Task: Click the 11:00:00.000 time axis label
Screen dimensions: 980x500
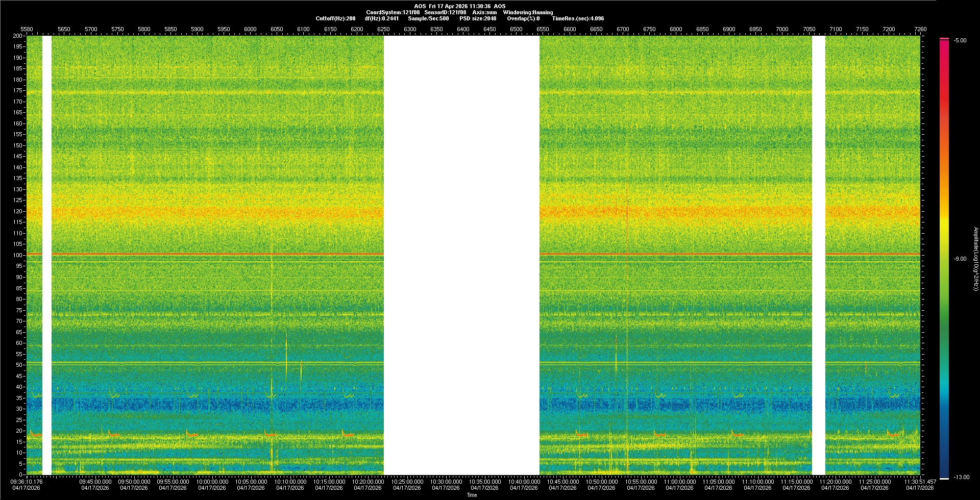Action: click(680, 481)
